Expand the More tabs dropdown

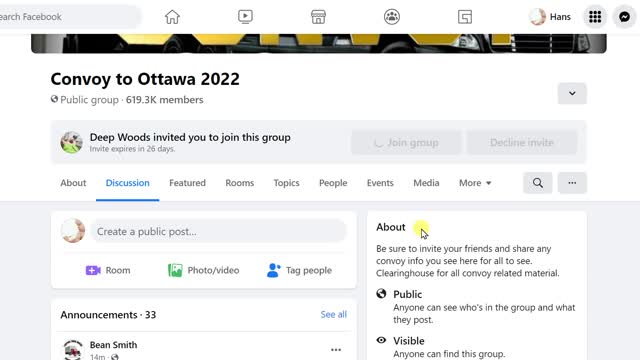475,183
